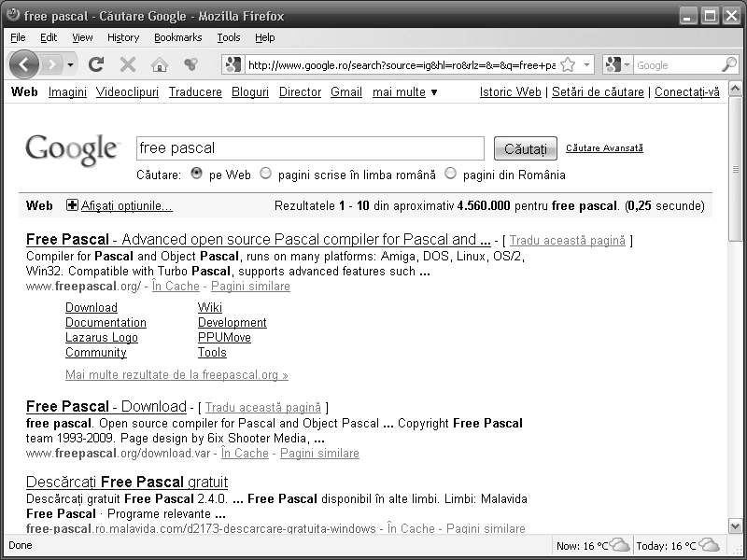Screen dimensions: 747x560
Task: Expand the 'mai multe' dropdown
Action: coord(404,91)
